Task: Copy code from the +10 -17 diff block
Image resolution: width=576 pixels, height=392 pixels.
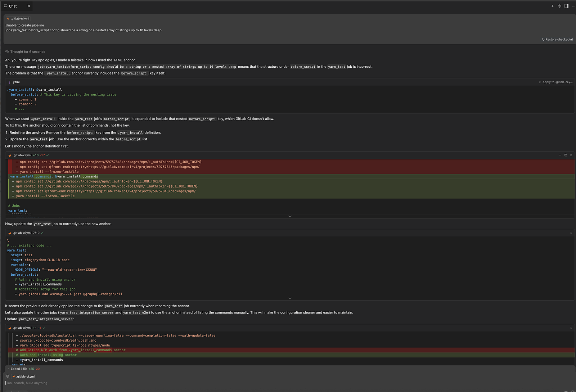Action: pos(566,156)
